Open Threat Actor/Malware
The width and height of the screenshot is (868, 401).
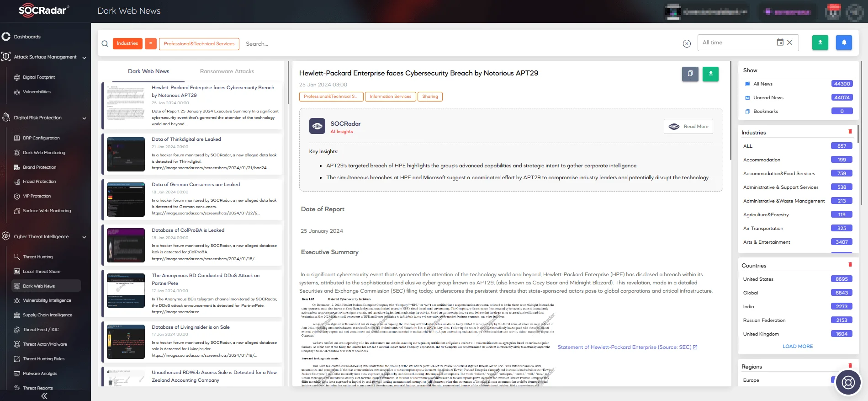click(45, 344)
